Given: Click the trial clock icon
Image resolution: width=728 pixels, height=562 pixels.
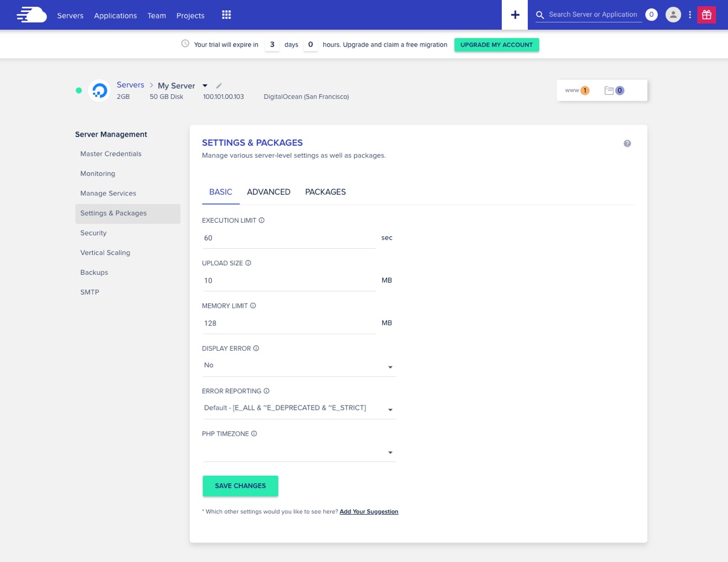Looking at the screenshot, I should point(185,44).
